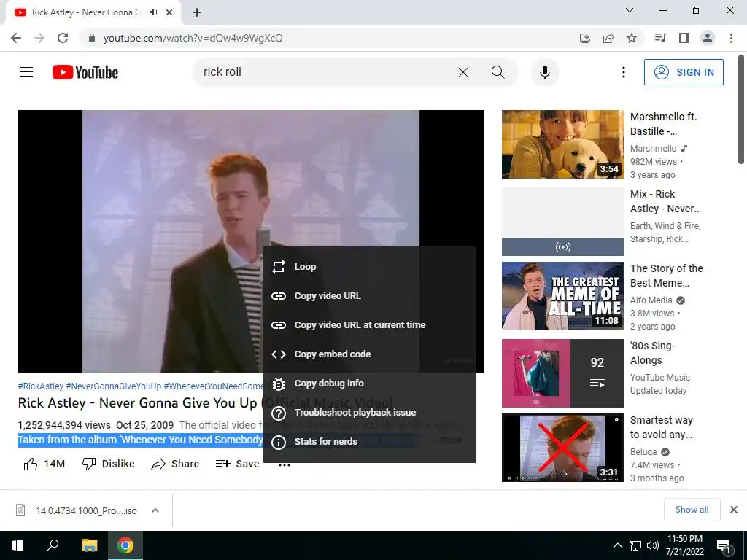Click the page vertical scrollbar
Image resolution: width=747 pixels, height=560 pixels.
click(x=741, y=111)
